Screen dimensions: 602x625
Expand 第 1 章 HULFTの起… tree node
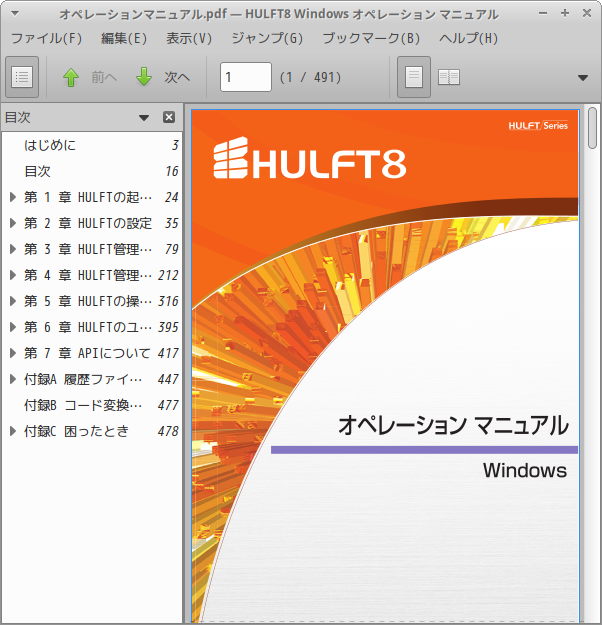pos(13,197)
